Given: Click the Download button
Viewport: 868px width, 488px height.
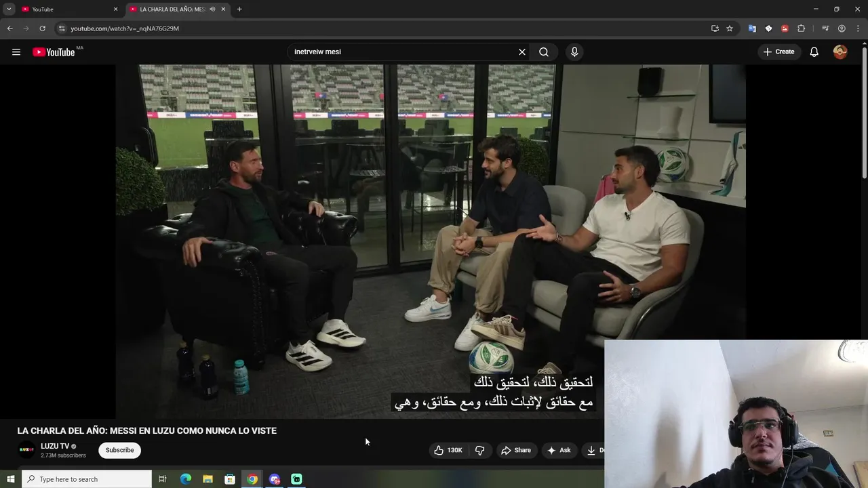Looking at the screenshot, I should click(x=593, y=450).
